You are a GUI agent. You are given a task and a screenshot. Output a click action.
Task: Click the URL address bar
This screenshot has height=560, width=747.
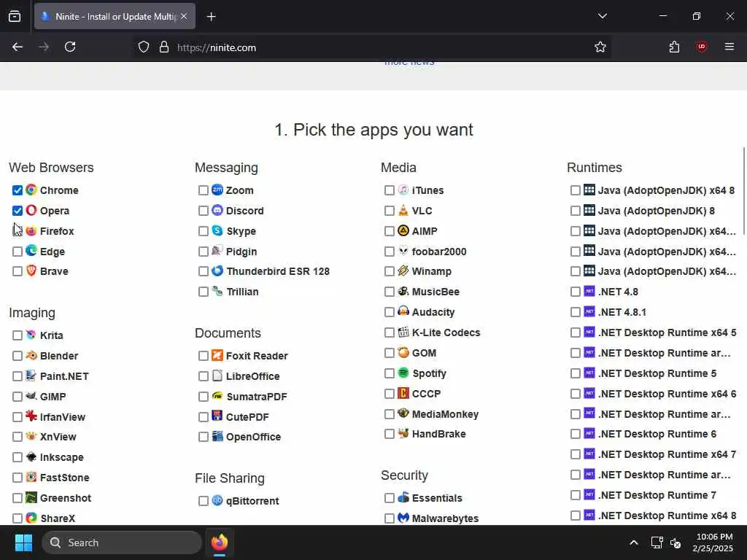click(x=371, y=47)
